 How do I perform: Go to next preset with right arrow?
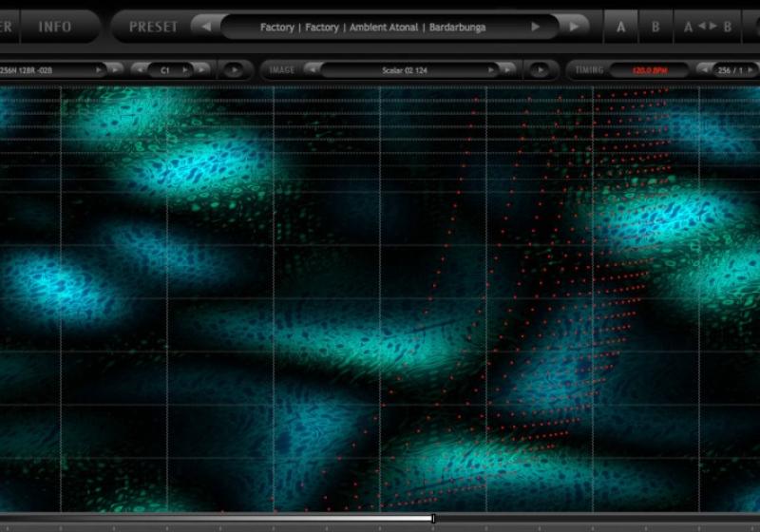(574, 27)
